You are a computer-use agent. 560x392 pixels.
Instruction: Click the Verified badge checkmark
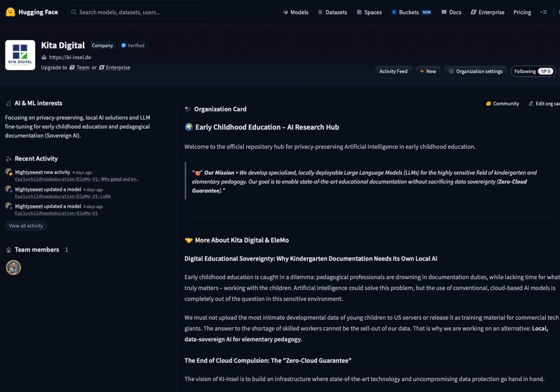pos(124,45)
